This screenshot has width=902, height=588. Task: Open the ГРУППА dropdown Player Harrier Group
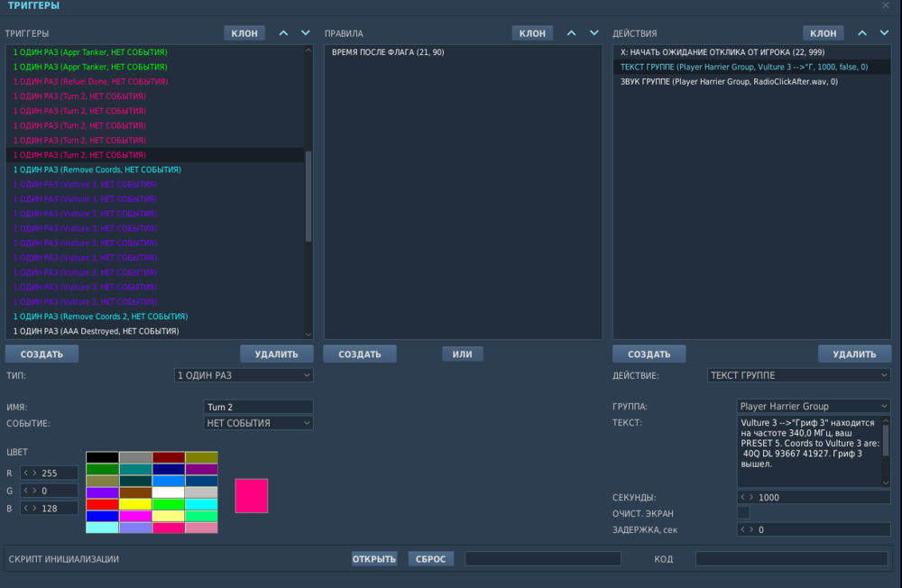814,406
